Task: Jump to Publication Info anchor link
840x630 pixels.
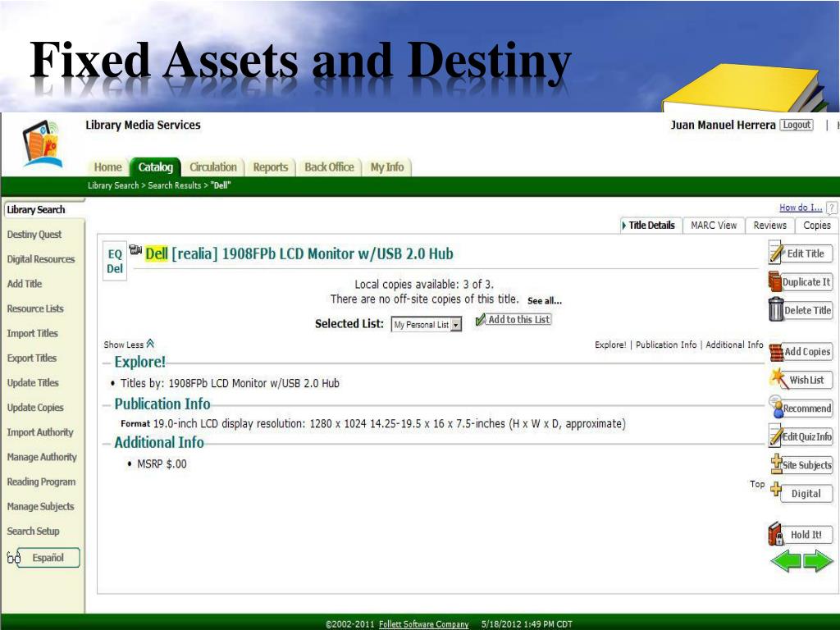Action: coord(666,345)
